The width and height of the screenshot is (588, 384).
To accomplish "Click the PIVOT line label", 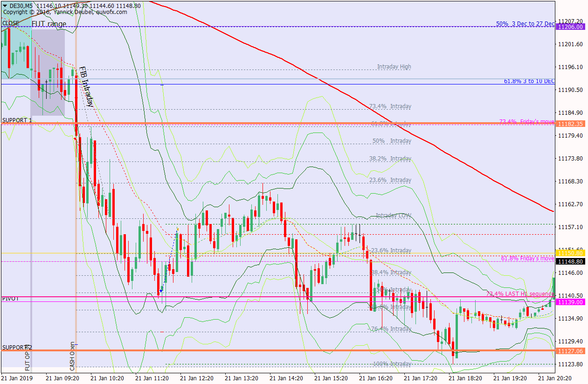I will click(11, 298).
